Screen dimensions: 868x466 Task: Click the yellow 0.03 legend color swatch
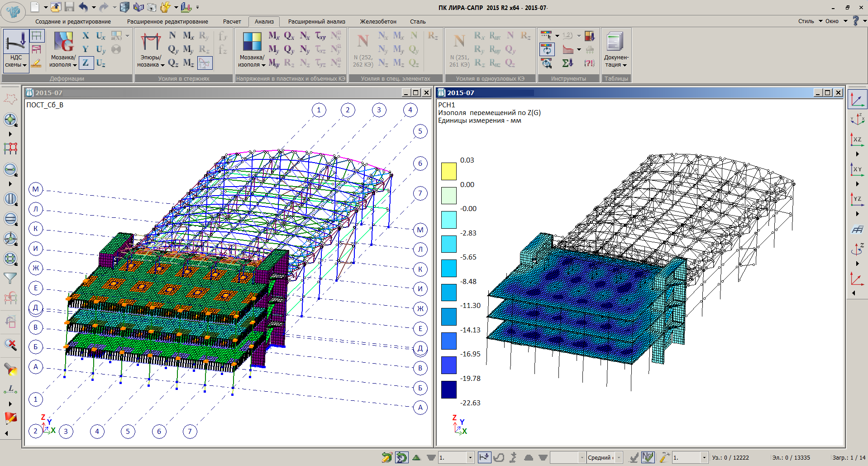click(x=448, y=172)
